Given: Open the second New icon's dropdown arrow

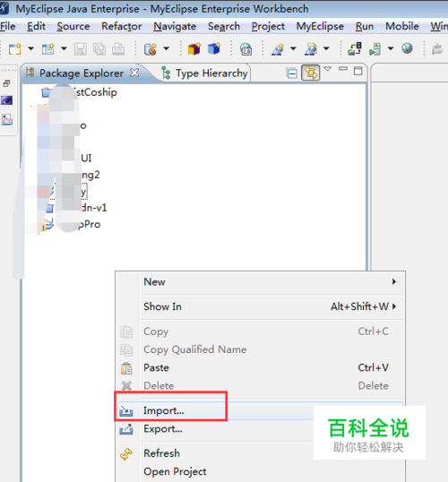Looking at the screenshot, I should [64, 48].
